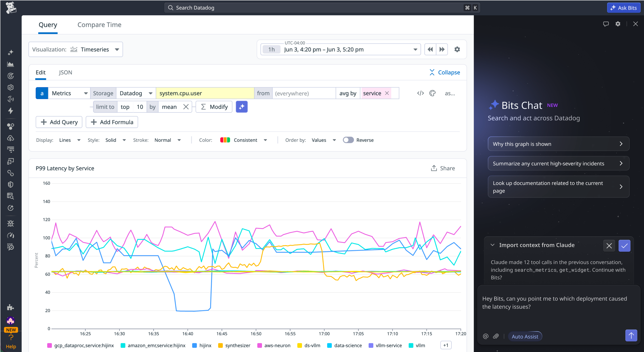Image resolution: width=644 pixels, height=352 pixels.
Task: Open the Consistent color palette selector
Action: click(x=244, y=140)
